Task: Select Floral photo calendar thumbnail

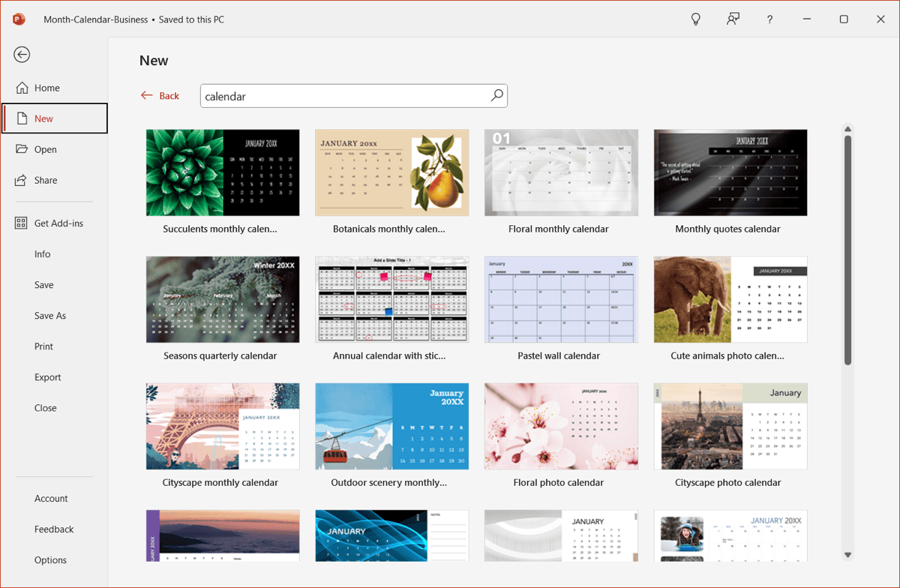Action: (x=562, y=426)
